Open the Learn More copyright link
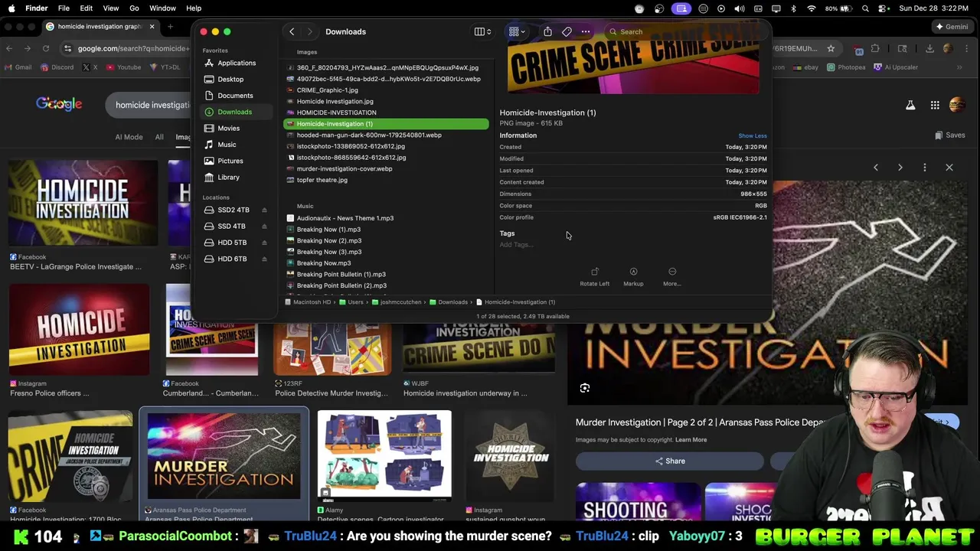The width and height of the screenshot is (980, 551). (x=691, y=439)
